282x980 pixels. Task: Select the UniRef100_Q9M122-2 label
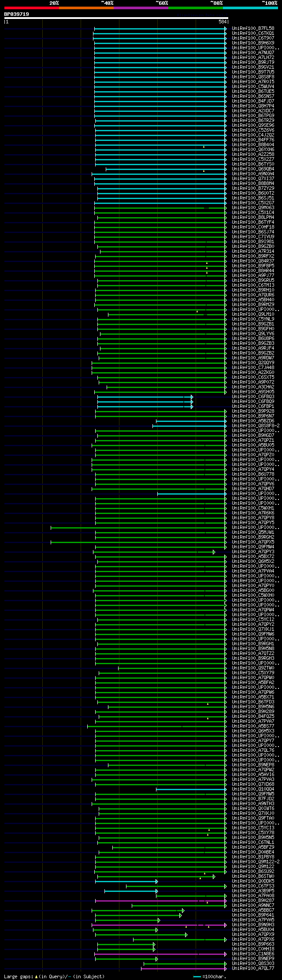256,862
